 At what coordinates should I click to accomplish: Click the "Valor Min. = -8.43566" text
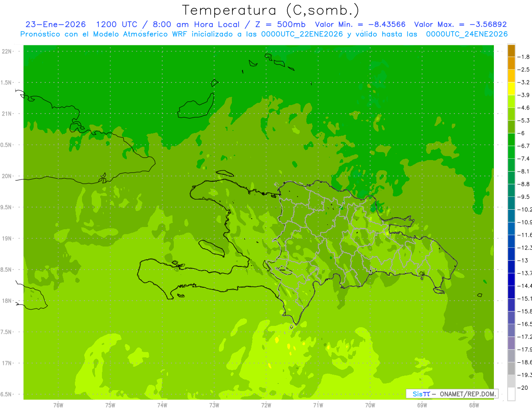pyautogui.click(x=360, y=24)
